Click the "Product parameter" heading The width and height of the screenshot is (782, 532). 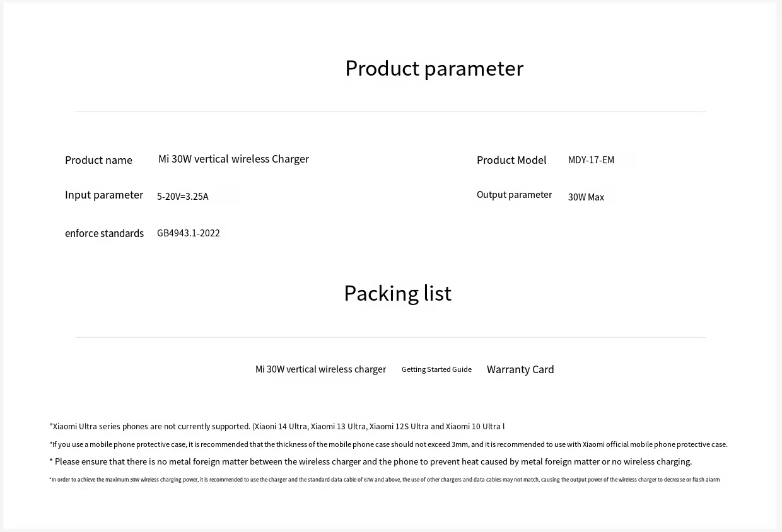pos(434,68)
